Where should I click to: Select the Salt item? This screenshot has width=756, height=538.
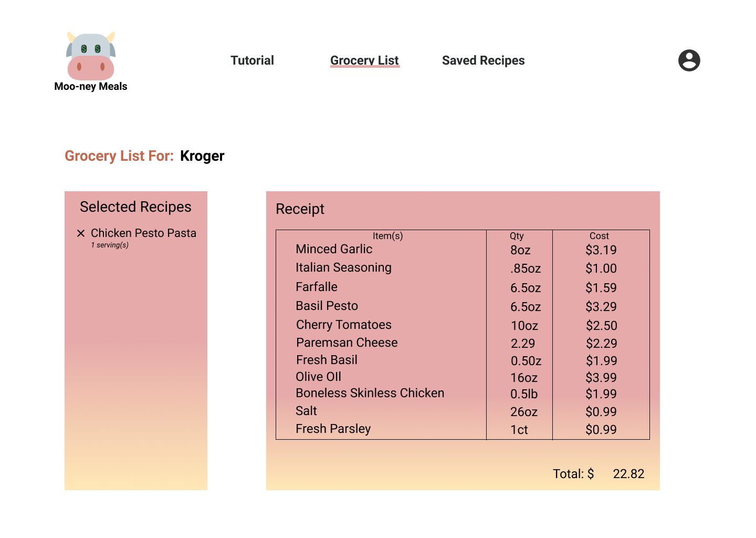(x=306, y=411)
